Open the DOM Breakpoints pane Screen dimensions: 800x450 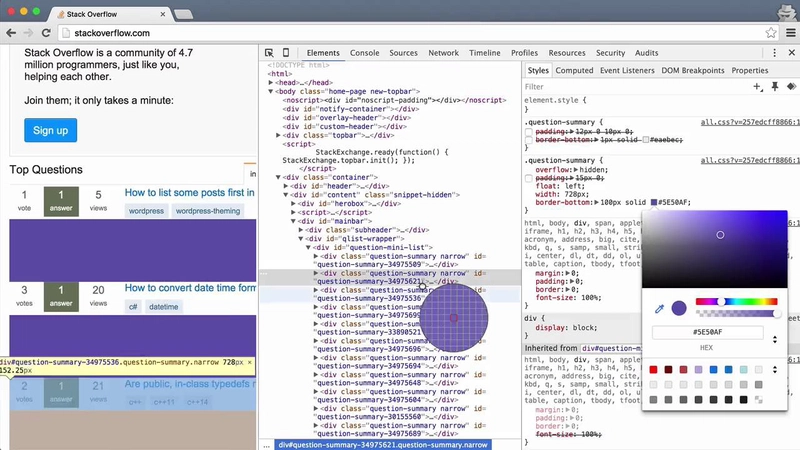click(693, 70)
